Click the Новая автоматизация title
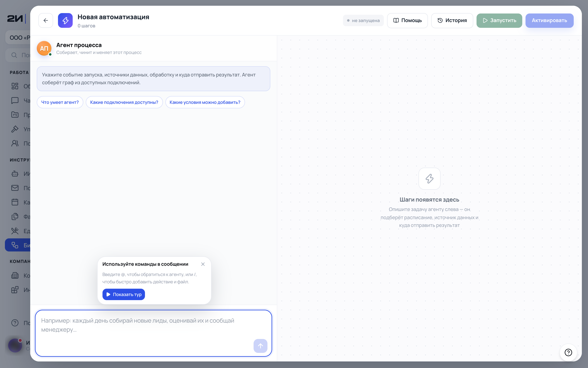This screenshot has height=368, width=588. 113,17
